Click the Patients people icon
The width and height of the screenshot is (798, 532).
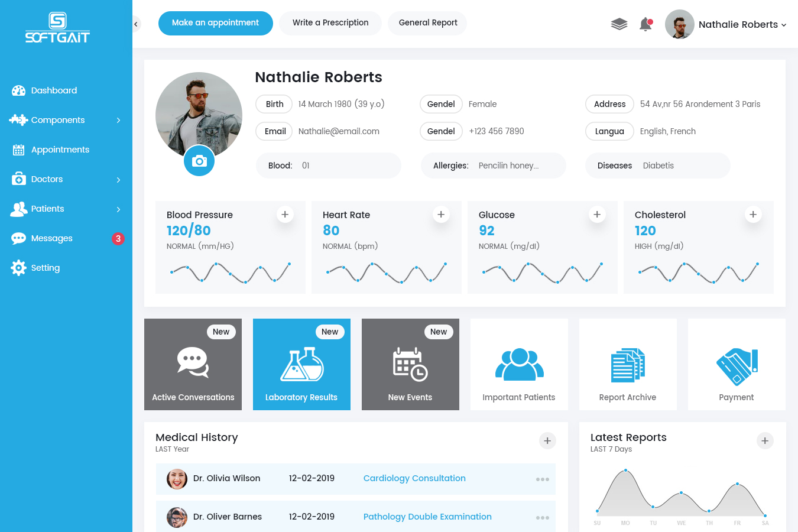coord(19,209)
